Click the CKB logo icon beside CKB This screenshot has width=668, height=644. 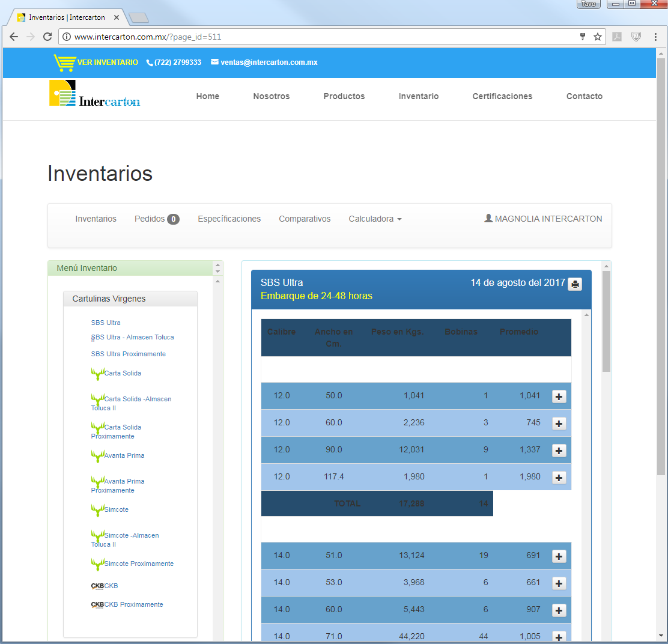click(97, 586)
